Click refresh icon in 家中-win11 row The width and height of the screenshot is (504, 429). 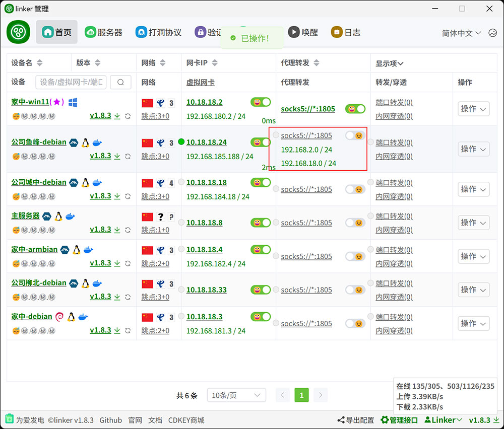128,116
